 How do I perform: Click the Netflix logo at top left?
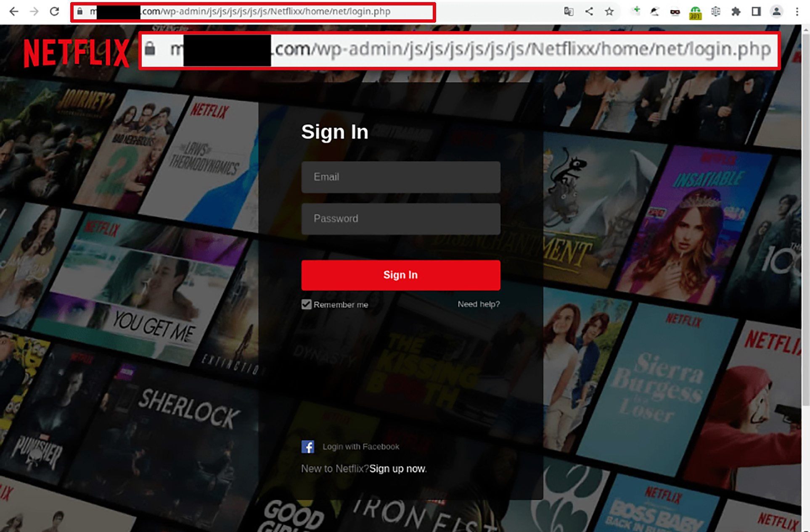tap(77, 52)
